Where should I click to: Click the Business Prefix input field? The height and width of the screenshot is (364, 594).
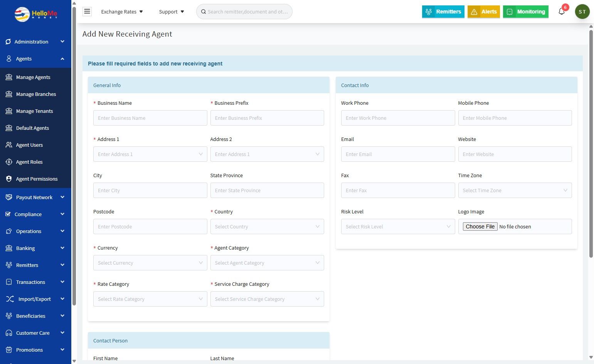[267, 118]
